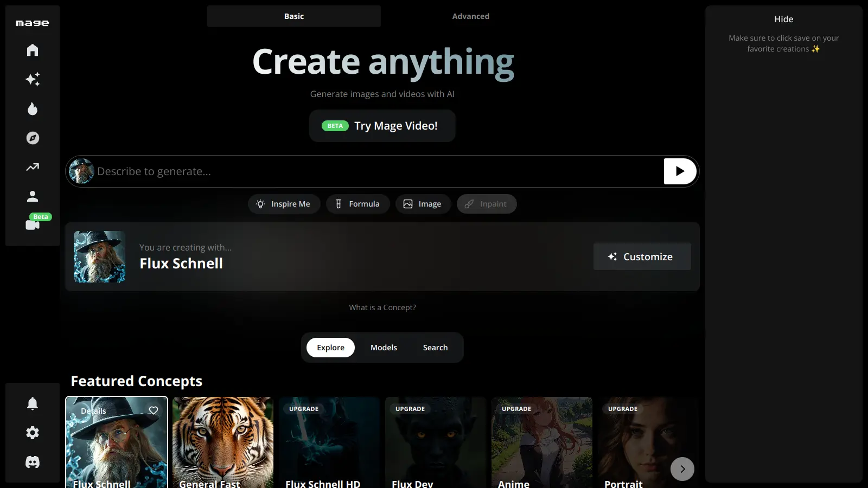Select the Basic tab
Screen dimensions: 868x488
293,16
